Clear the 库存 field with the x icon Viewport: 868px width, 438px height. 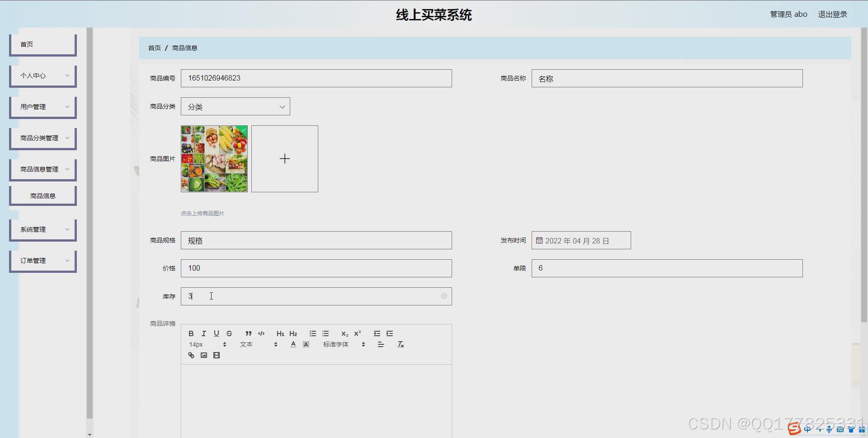(x=444, y=296)
